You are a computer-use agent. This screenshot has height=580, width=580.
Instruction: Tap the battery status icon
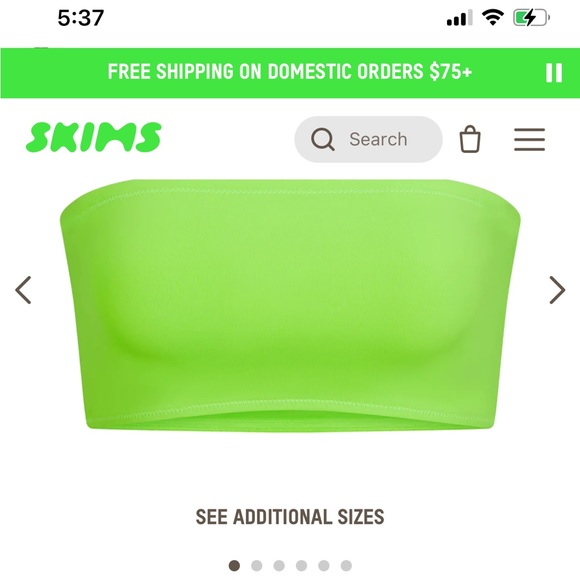pyautogui.click(x=531, y=18)
